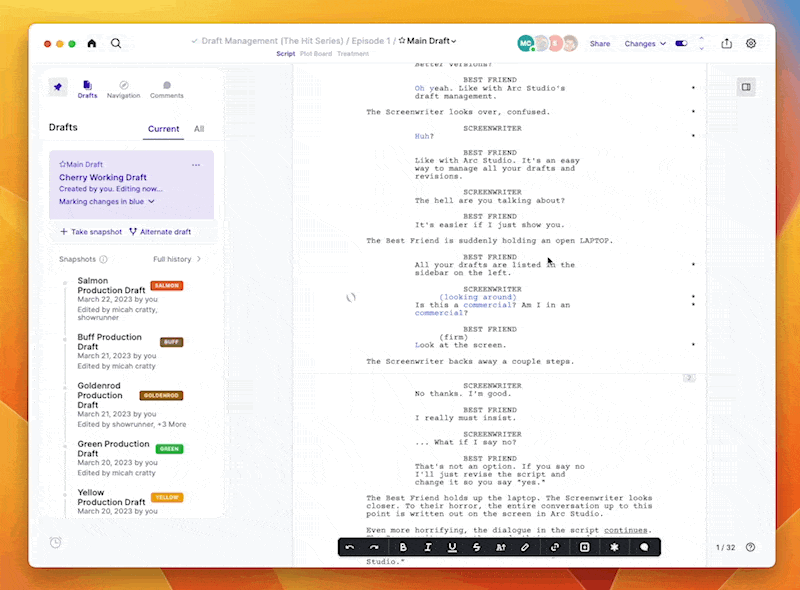Jump to next change down arrow
The height and width of the screenshot is (590, 800).
(x=701, y=48)
